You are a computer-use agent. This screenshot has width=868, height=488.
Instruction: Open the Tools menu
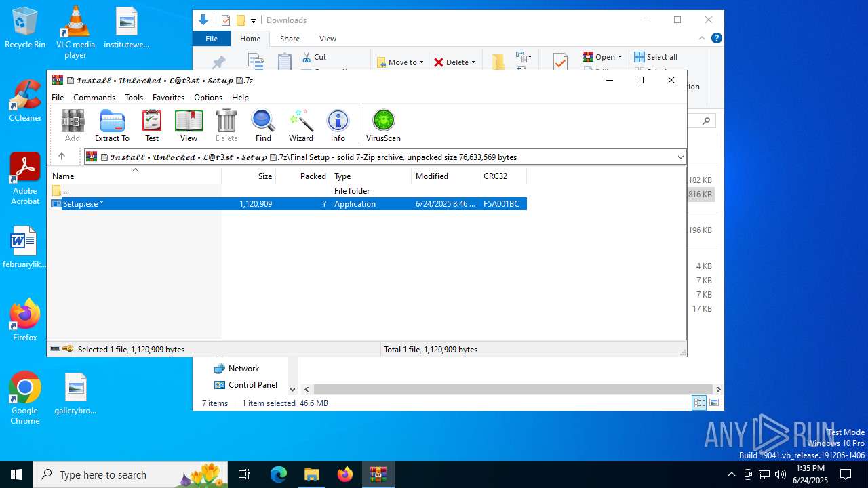[134, 98]
